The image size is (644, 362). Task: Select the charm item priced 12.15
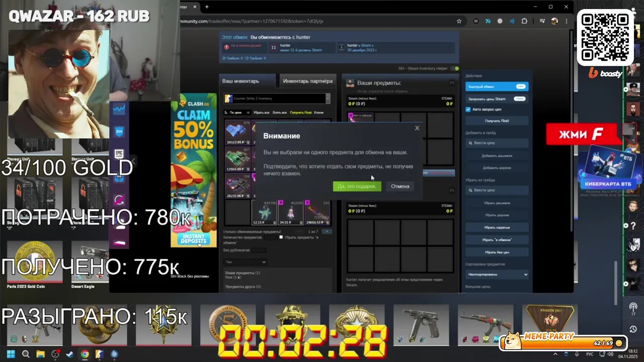pos(264,212)
